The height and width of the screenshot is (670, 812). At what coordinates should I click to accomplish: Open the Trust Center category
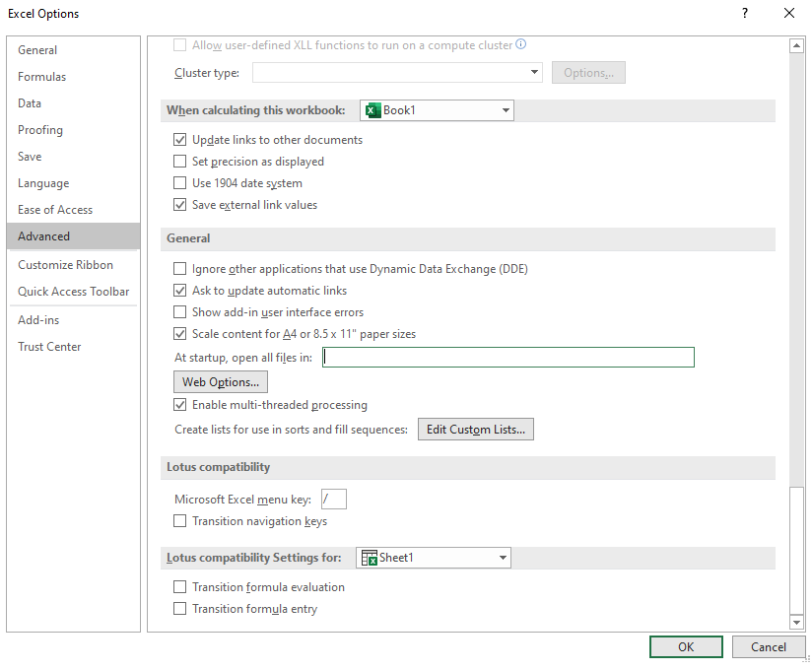click(73, 347)
